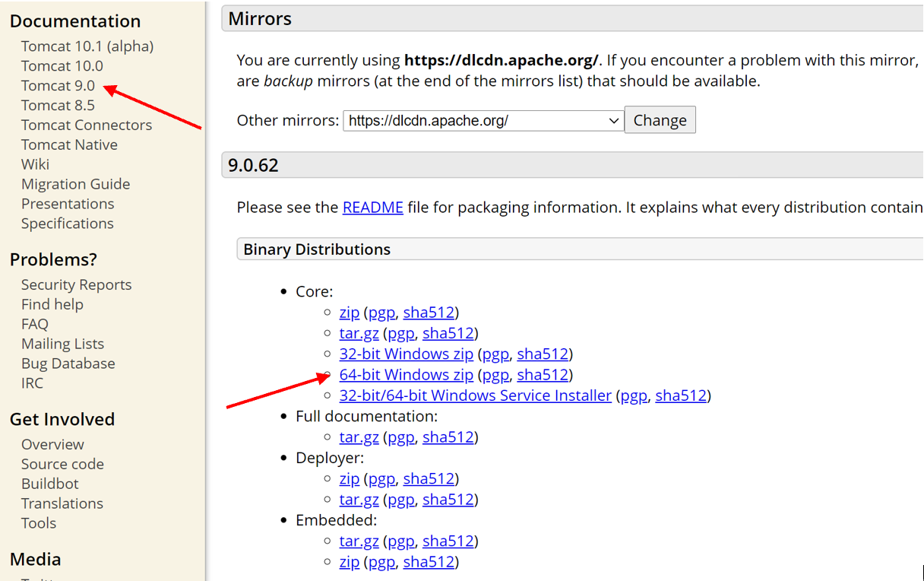The height and width of the screenshot is (581, 924).
Task: Open sha512 for Embedded zip
Action: pyautogui.click(x=429, y=562)
